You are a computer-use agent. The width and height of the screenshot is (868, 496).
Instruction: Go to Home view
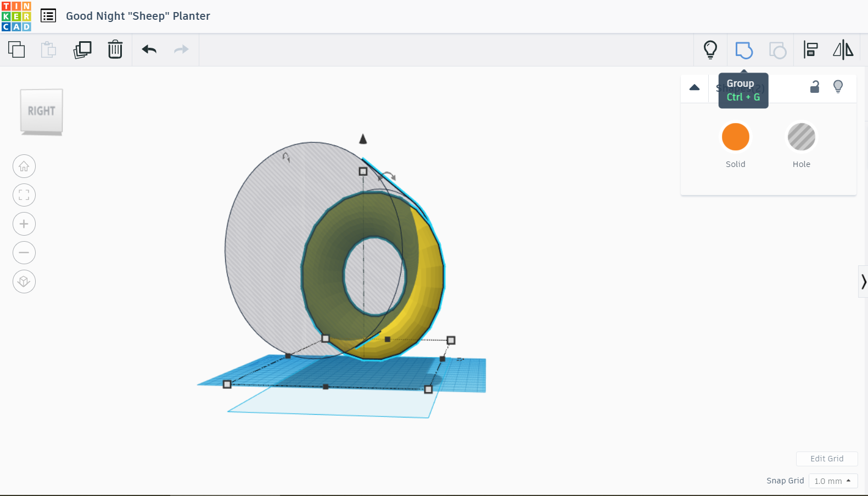coord(24,166)
